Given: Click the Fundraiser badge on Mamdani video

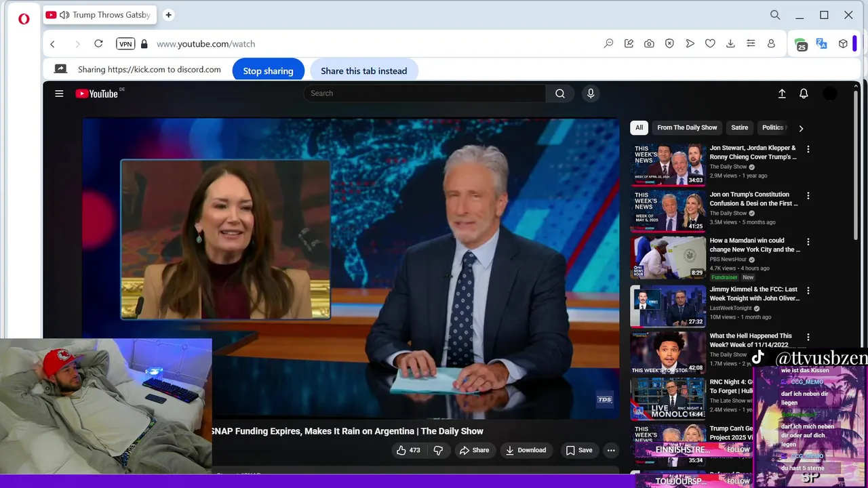Looking at the screenshot, I should (724, 277).
